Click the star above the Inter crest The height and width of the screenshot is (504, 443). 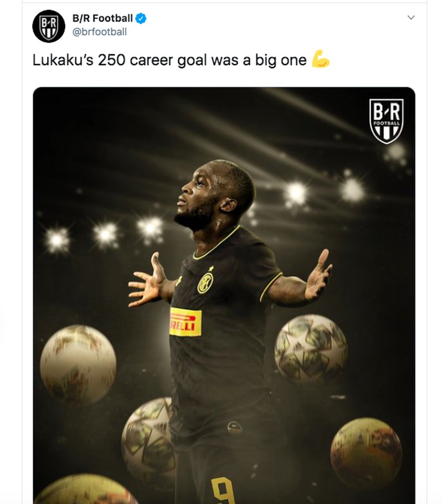pos(211,269)
